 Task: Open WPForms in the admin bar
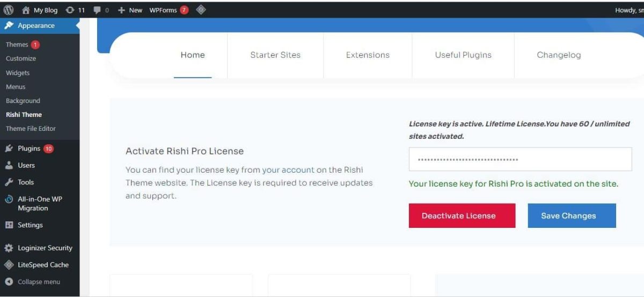click(163, 10)
